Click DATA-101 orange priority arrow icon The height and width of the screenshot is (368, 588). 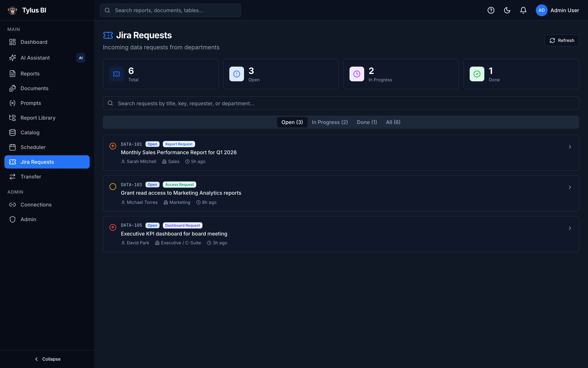point(113,146)
